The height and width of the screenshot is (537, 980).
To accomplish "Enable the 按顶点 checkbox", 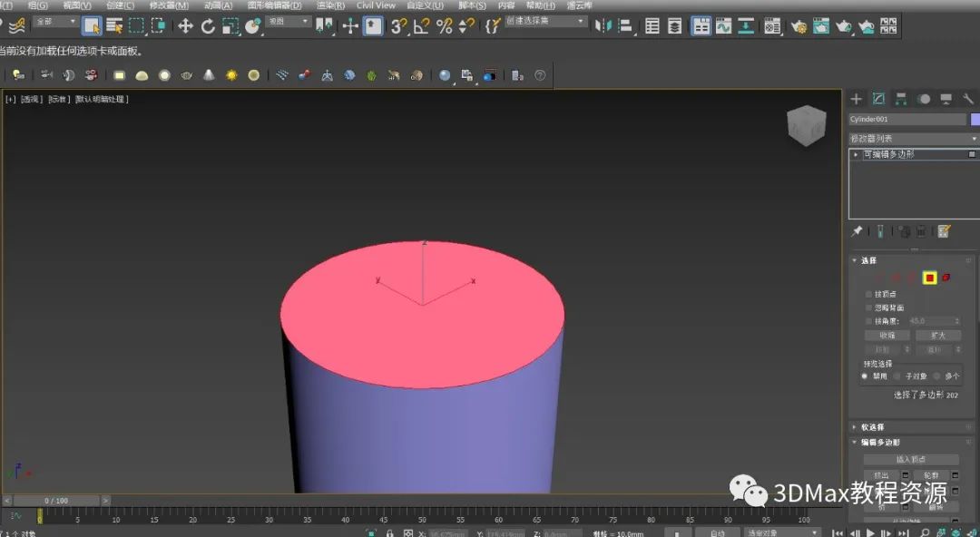I will click(868, 294).
